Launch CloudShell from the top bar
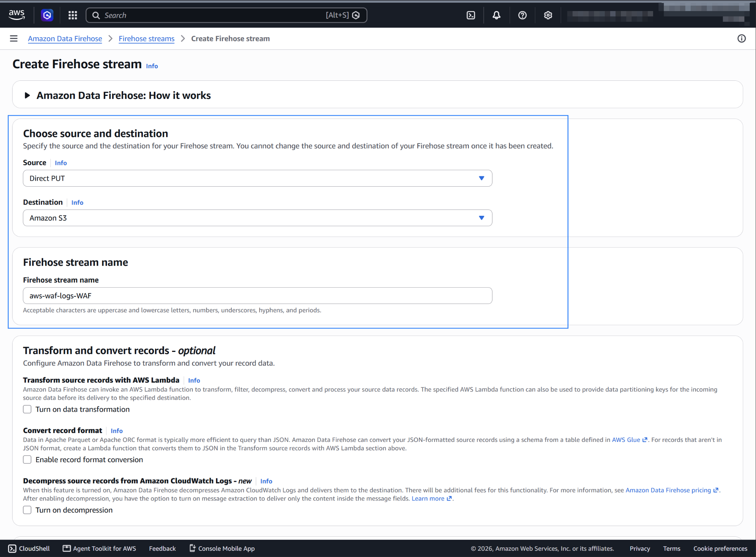 (x=471, y=15)
